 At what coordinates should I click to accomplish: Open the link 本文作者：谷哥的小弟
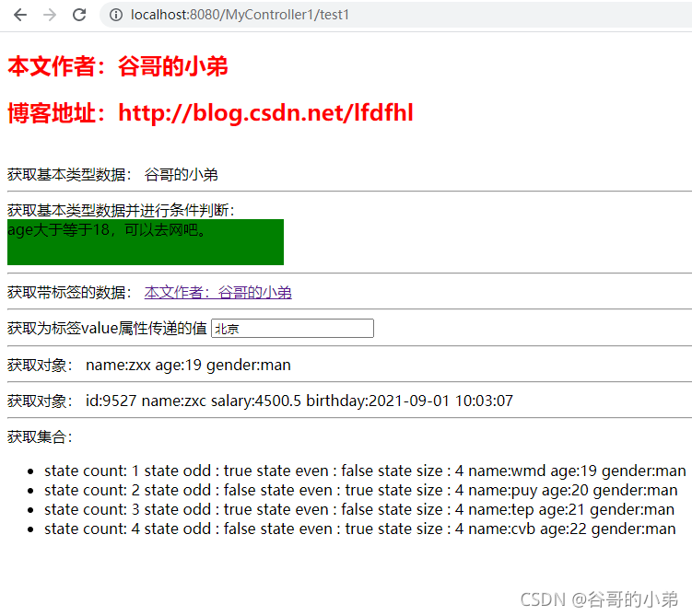click(218, 292)
